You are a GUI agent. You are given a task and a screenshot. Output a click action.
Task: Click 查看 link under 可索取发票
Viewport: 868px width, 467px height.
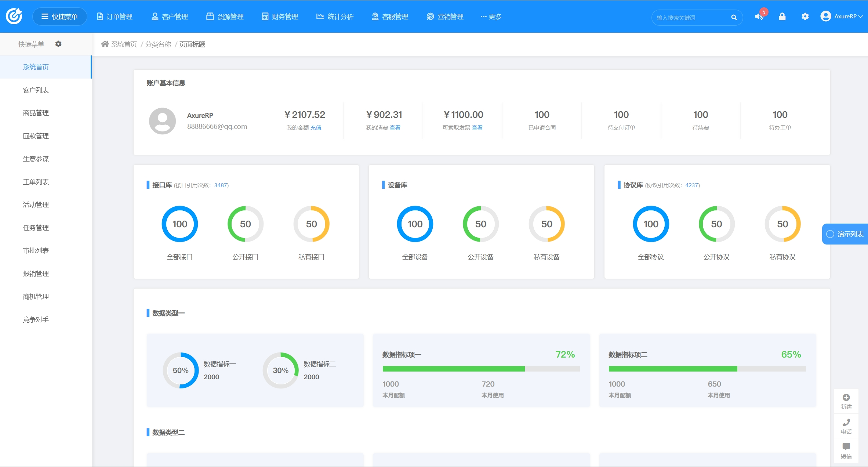(x=477, y=127)
